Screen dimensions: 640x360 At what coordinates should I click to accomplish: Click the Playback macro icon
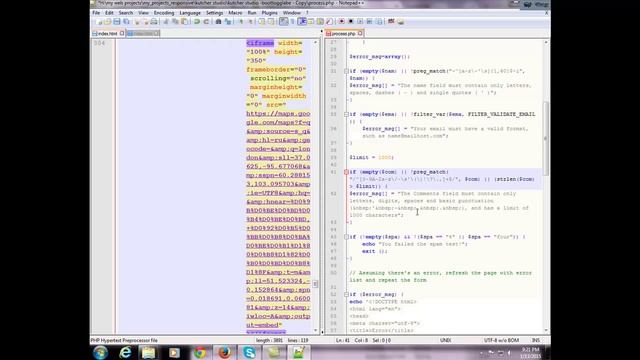[361, 21]
